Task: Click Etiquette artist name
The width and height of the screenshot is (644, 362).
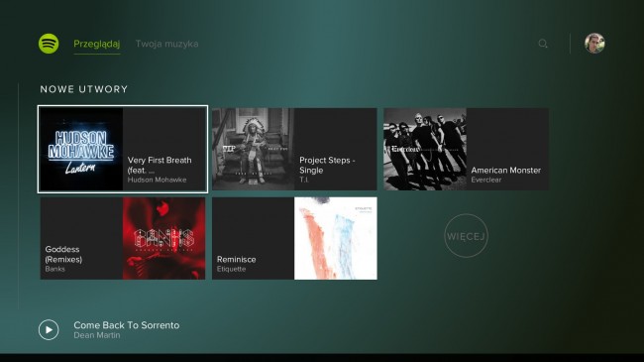Action: pyautogui.click(x=231, y=269)
